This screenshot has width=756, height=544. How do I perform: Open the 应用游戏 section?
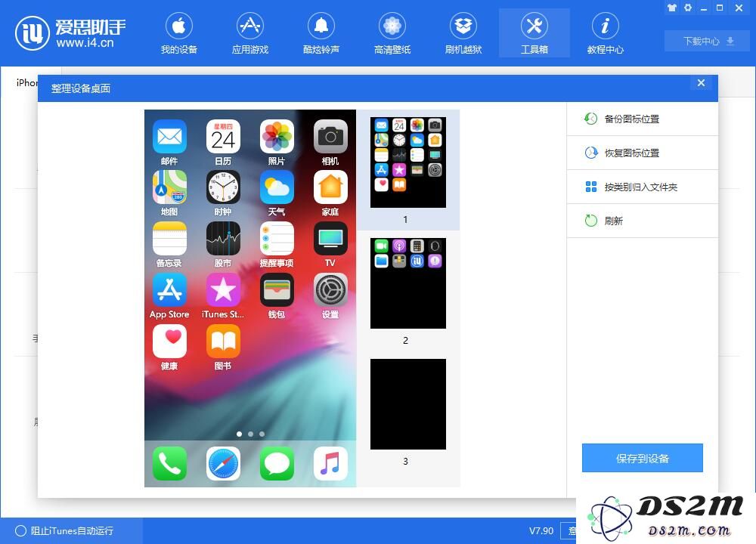pyautogui.click(x=249, y=34)
